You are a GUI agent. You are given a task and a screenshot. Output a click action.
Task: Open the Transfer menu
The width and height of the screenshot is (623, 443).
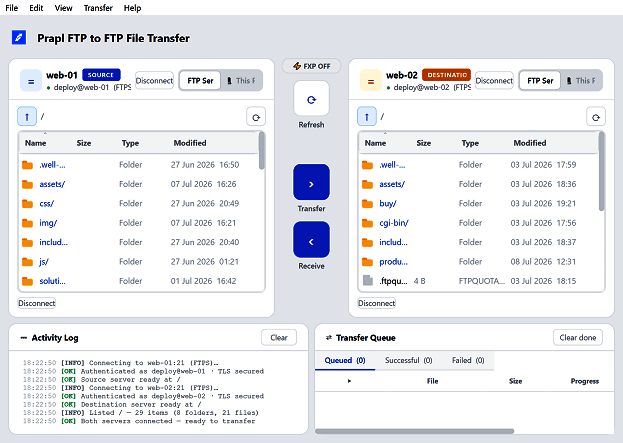pos(98,8)
